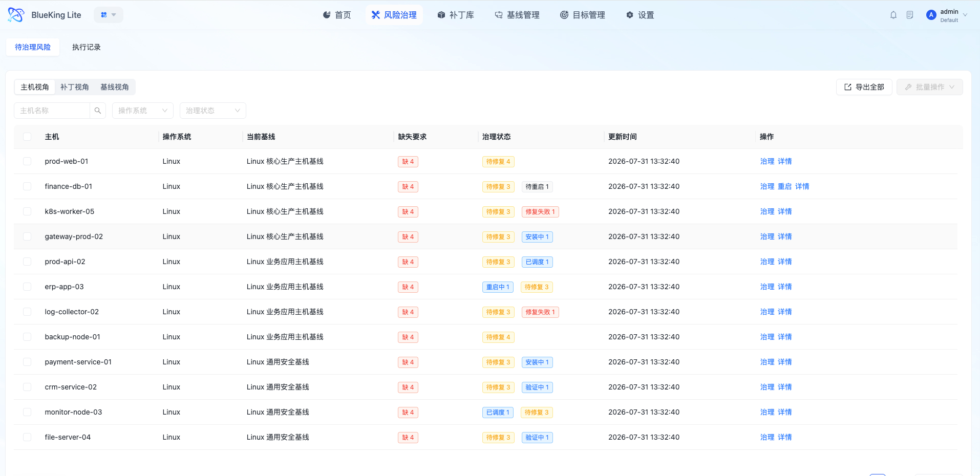Click 详情 for prod-api-02
980x476 pixels.
[x=785, y=262]
